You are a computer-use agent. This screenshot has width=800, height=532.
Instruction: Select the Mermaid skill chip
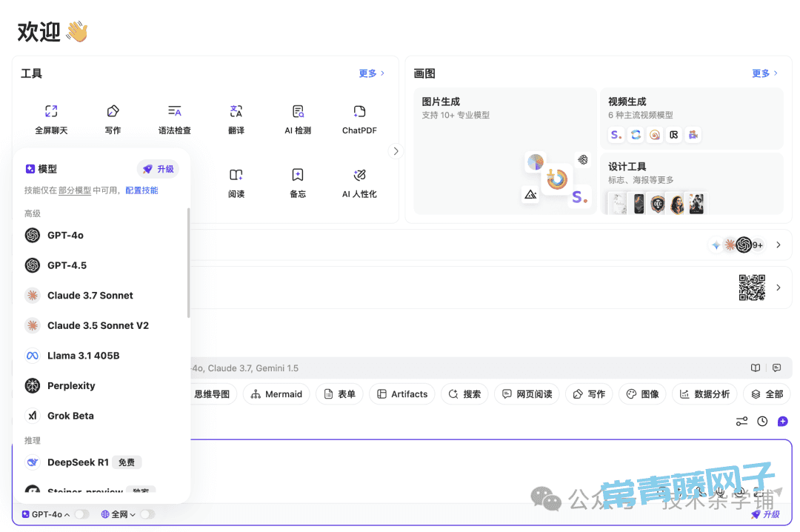276,394
